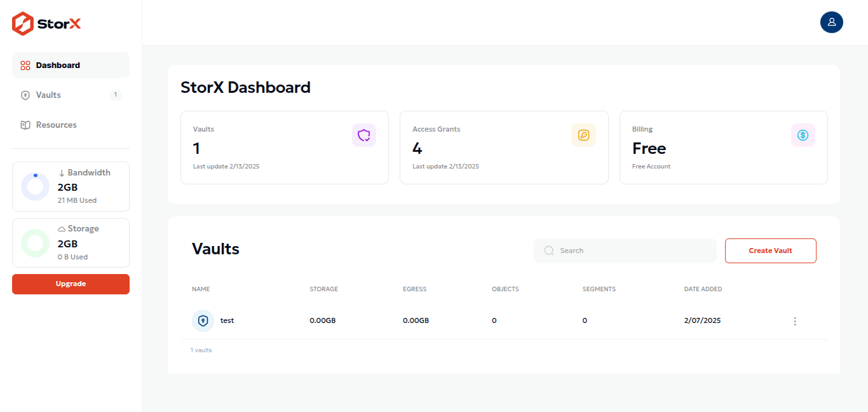Click the orange key icon on Access Grants card
868x412 pixels.
(583, 135)
